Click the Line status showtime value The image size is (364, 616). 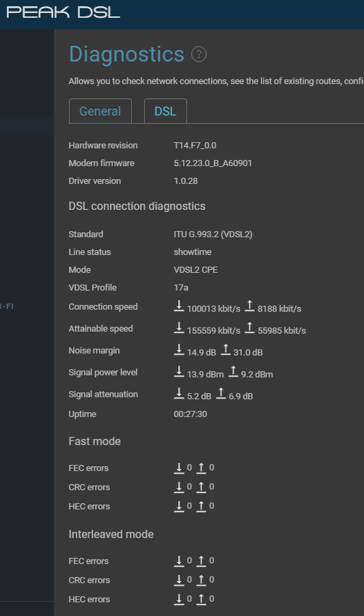(x=193, y=252)
